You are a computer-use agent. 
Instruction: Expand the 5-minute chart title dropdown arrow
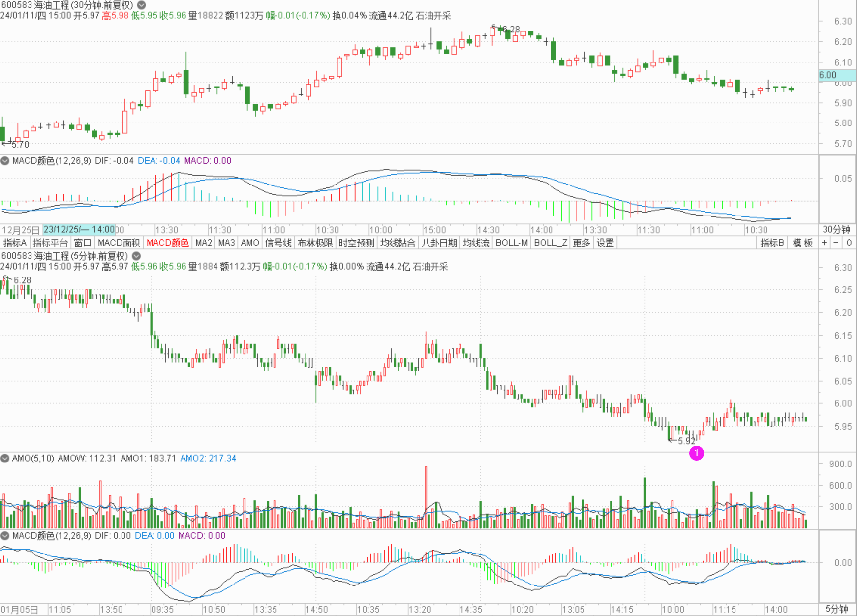click(x=136, y=256)
